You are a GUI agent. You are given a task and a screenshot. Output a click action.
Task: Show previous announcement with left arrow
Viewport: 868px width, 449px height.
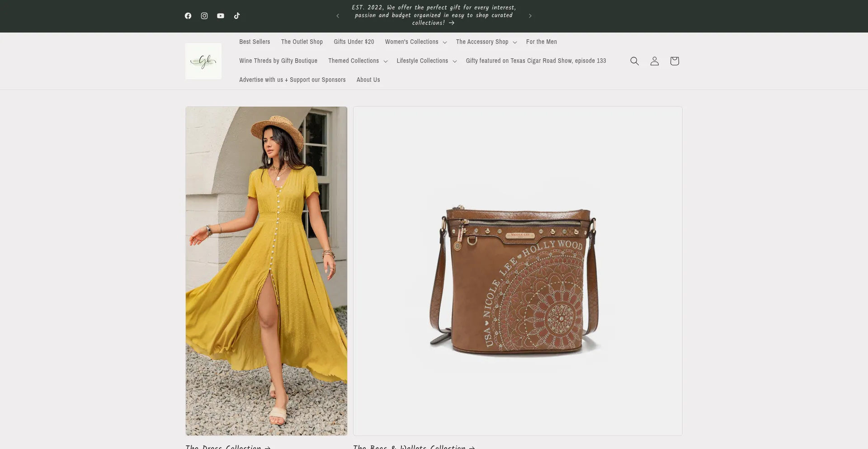pos(338,16)
